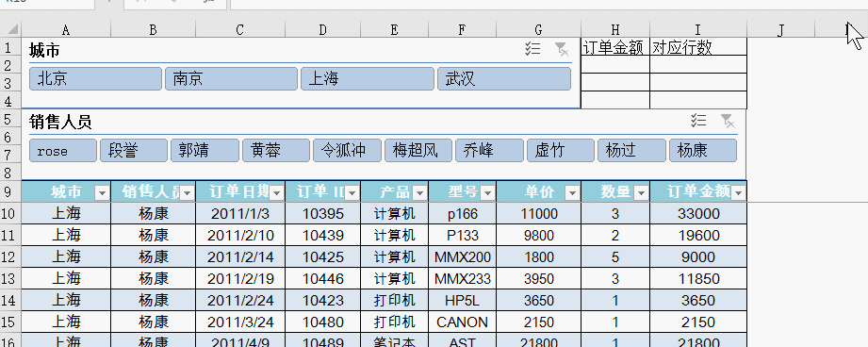The height and width of the screenshot is (347, 868).
Task: Click model cell CANON
Action: pyautogui.click(x=462, y=322)
